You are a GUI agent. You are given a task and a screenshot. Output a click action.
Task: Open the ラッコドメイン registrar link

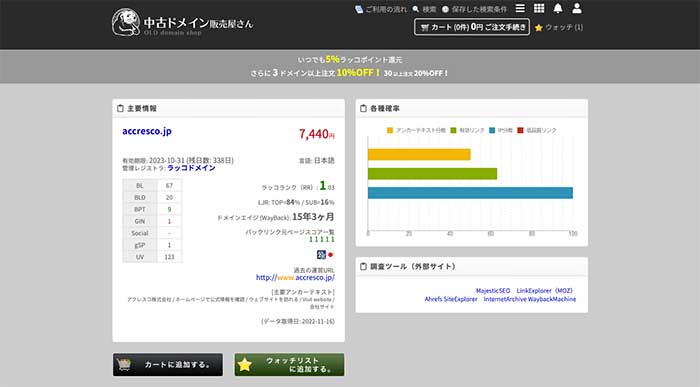[x=191, y=168]
